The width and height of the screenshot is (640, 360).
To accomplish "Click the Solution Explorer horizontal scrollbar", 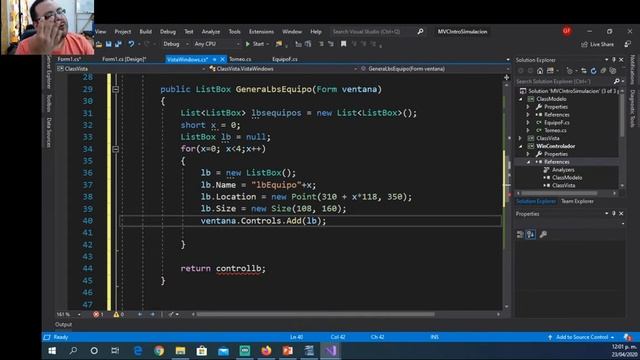I will (559, 193).
